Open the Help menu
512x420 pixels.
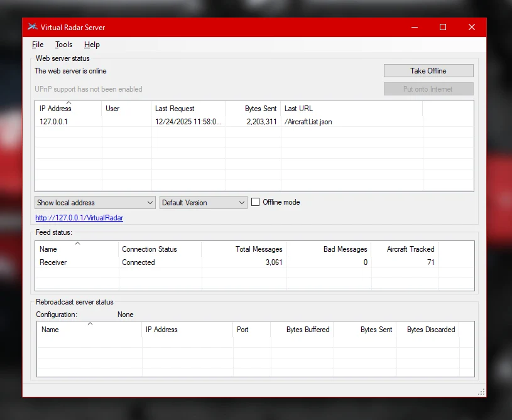pyautogui.click(x=92, y=45)
